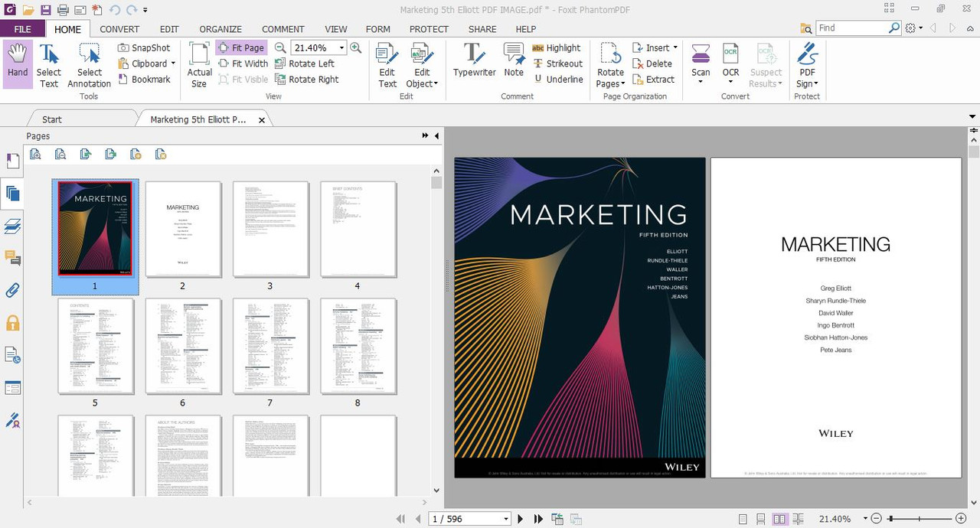Switch to the COMMENT ribbon tab
Viewport: 980px width, 528px height.
click(x=283, y=29)
